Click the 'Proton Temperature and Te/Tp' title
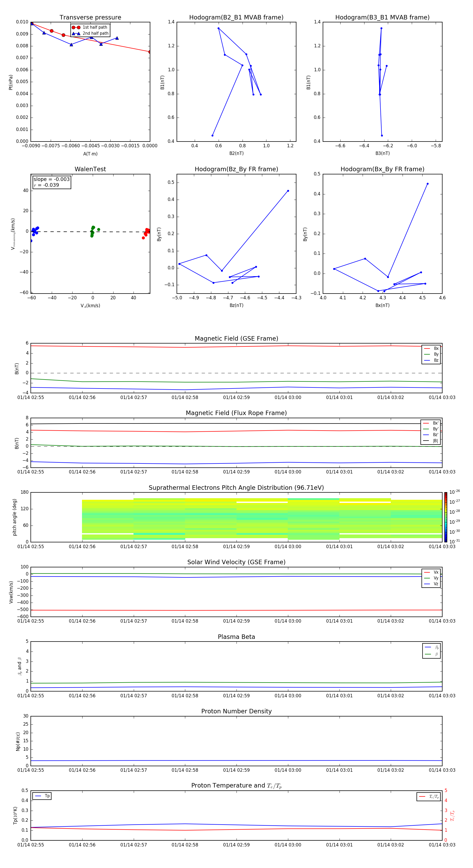Viewport: 473px width, 868px height. coord(236,786)
